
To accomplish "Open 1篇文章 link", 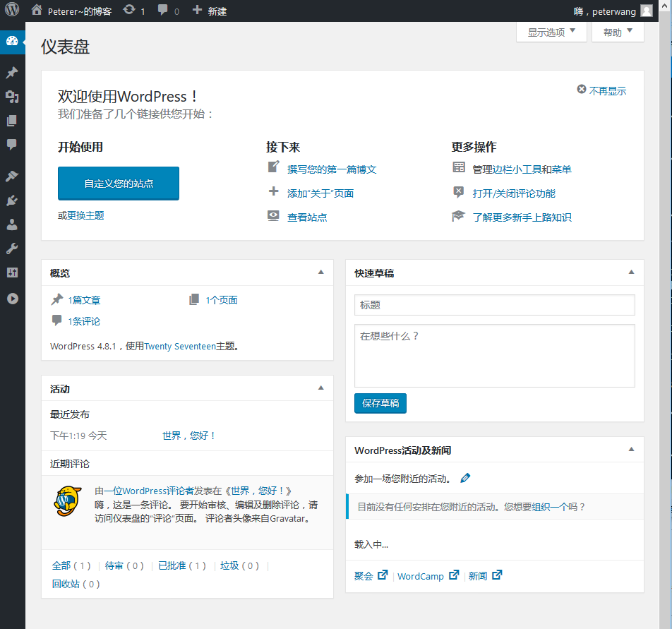I will click(84, 300).
